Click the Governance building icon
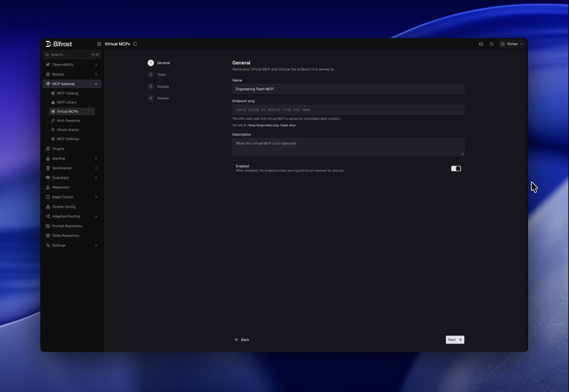 click(48, 168)
